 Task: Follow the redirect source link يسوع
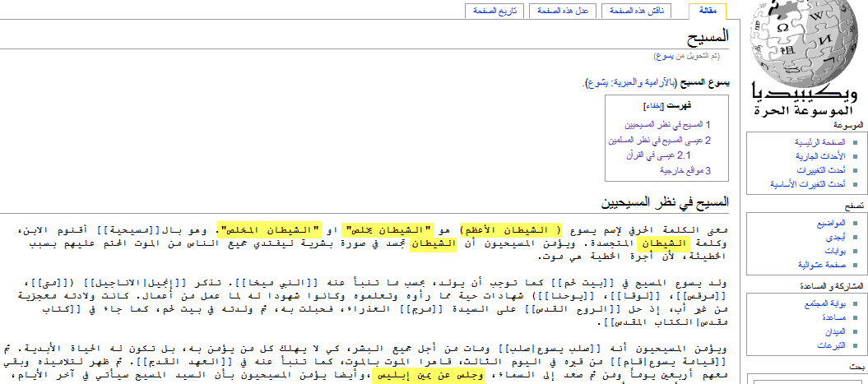pyautogui.click(x=664, y=56)
